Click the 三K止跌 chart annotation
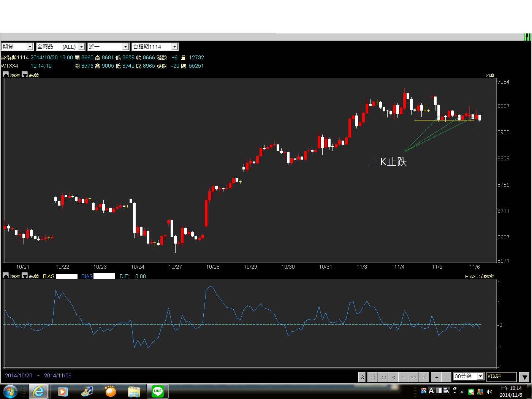The width and height of the screenshot is (532, 399). (388, 161)
